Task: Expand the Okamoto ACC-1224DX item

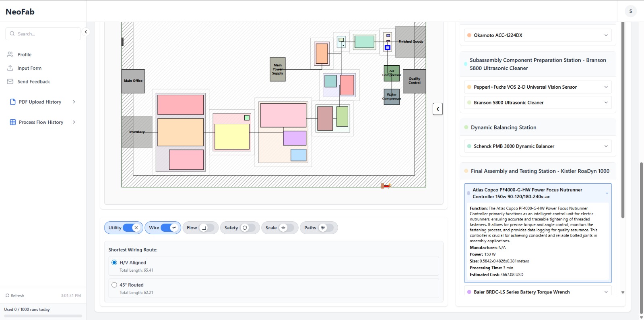Action: (606, 35)
